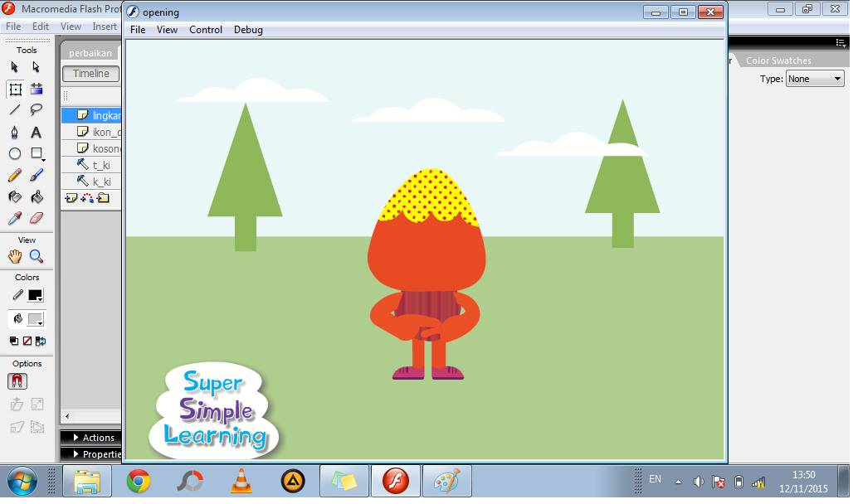Open the color panel options menu
Screen dimensions: 853x504
[x=841, y=42]
